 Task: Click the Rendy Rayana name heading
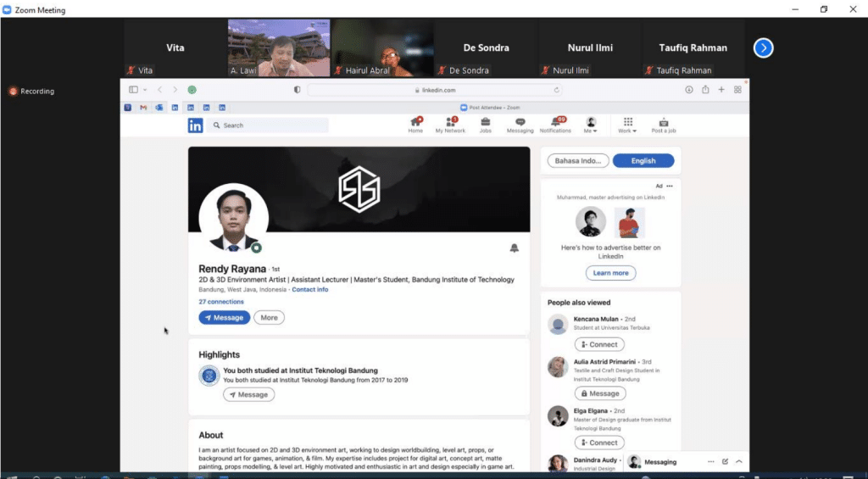tap(232, 269)
